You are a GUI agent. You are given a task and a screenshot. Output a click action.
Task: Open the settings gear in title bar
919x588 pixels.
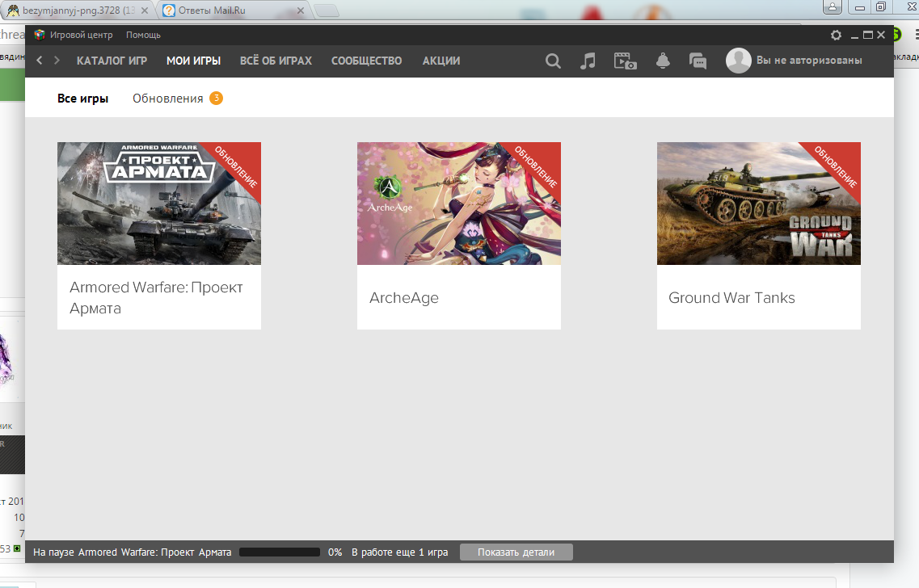coord(836,36)
